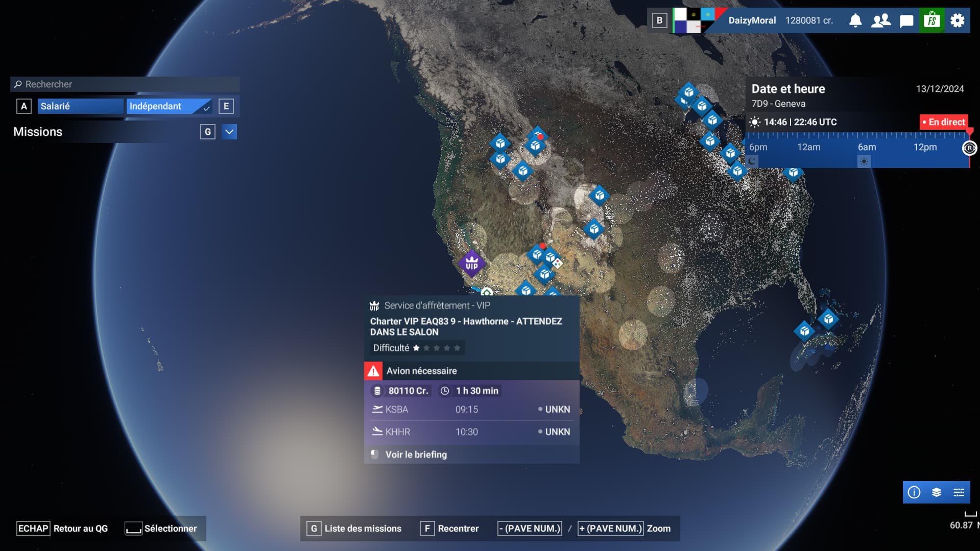Click the 1 h 30 min duration badge
980x551 pixels.
pos(469,391)
